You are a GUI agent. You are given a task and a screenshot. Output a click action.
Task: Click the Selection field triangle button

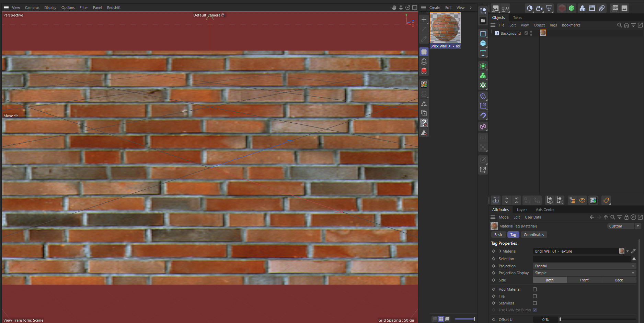(x=634, y=259)
